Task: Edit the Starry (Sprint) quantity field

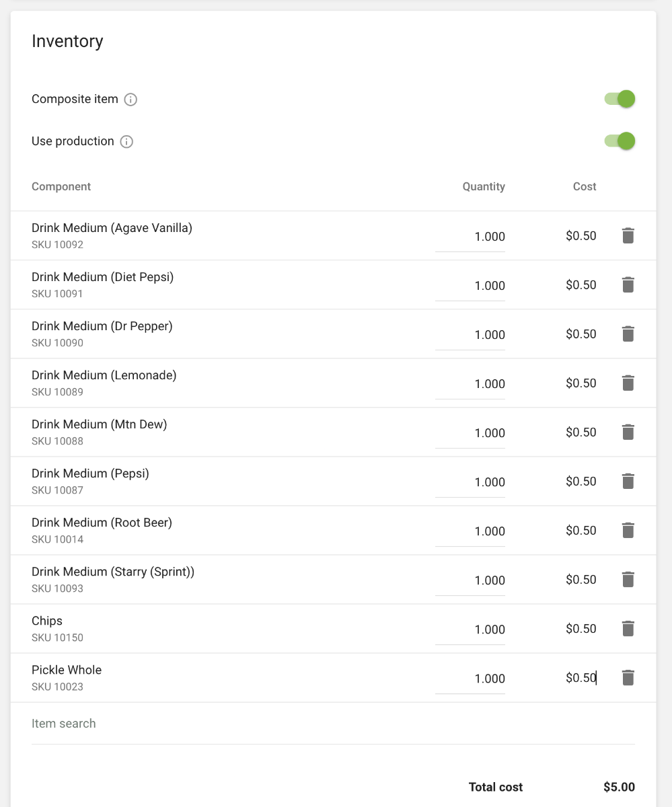Action: coord(471,580)
